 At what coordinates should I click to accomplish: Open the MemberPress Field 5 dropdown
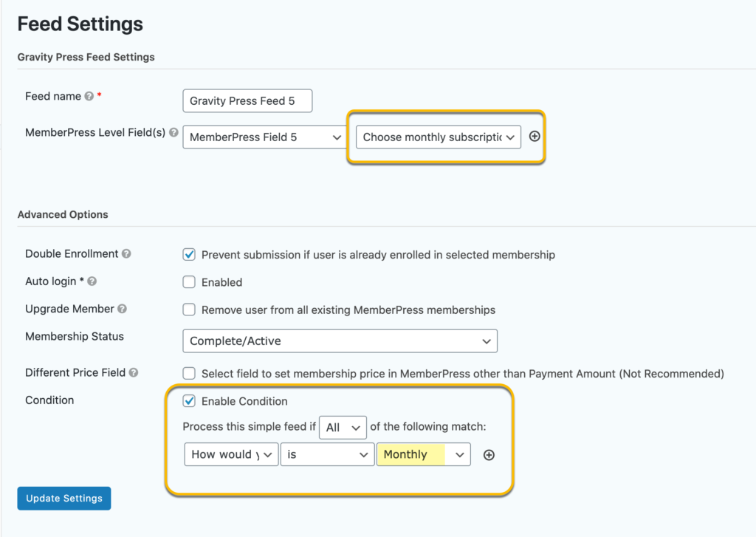click(x=264, y=137)
